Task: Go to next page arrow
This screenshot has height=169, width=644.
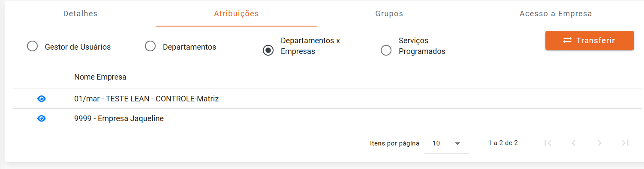Action: point(599,143)
